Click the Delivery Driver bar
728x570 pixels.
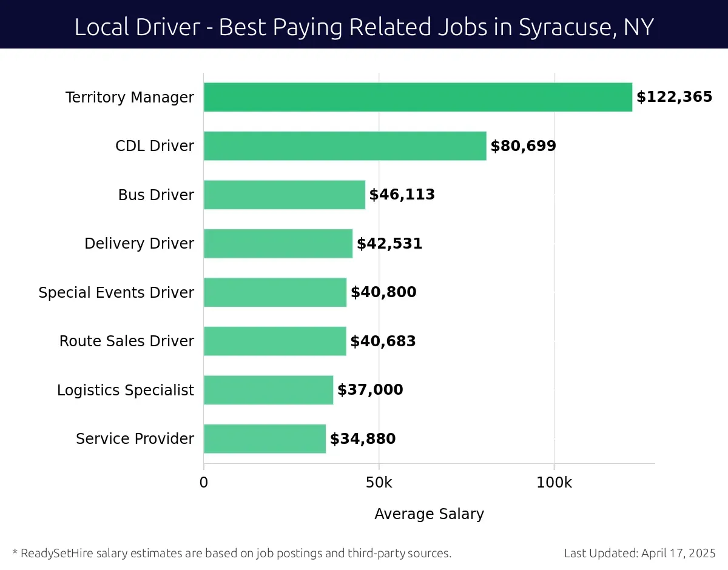coord(278,243)
